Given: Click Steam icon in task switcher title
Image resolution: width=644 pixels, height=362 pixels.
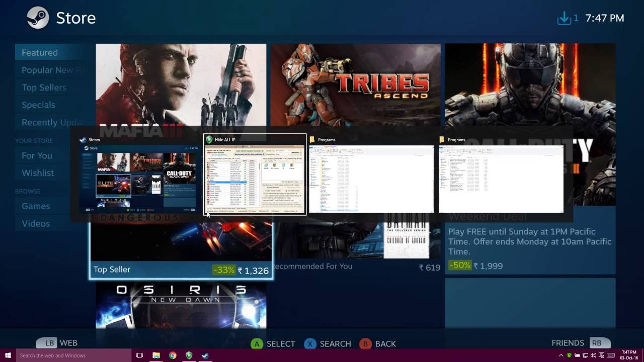Looking at the screenshot, I should (84, 140).
